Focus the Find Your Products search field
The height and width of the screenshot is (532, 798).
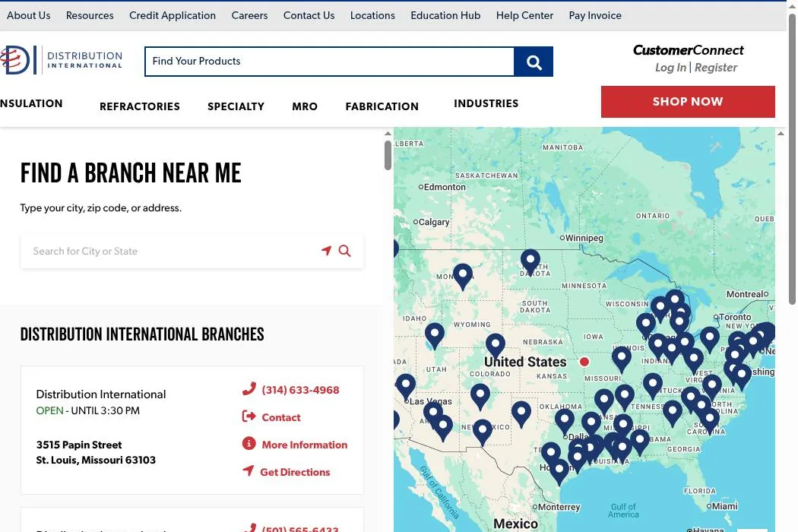coord(329,62)
